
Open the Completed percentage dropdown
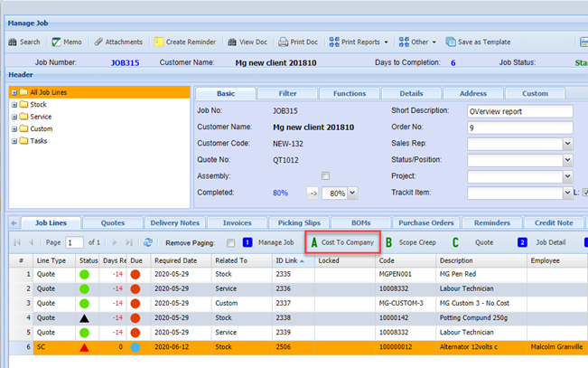352,193
